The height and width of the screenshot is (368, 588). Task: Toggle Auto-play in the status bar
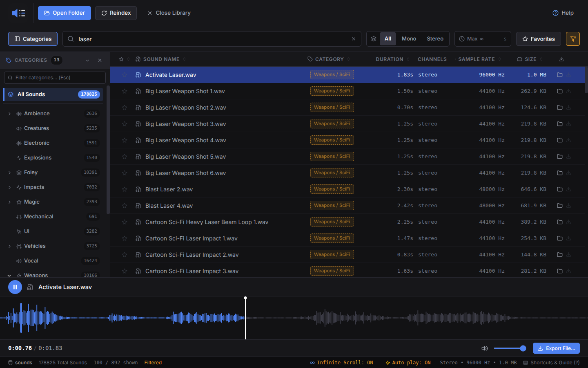tap(408, 363)
